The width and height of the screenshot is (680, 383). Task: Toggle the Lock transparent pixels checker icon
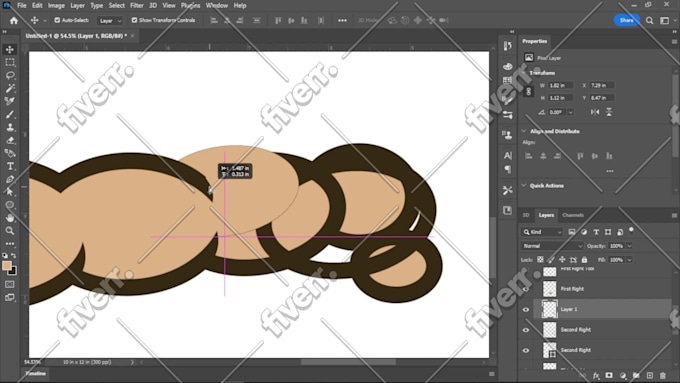click(540, 259)
